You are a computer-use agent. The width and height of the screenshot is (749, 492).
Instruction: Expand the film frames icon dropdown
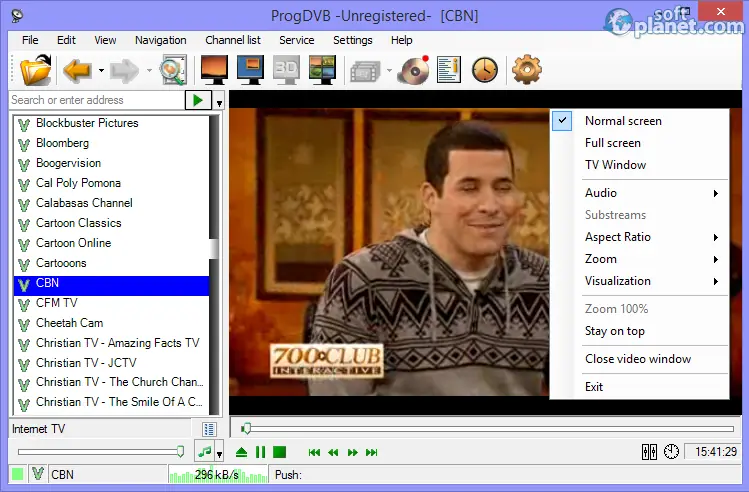click(389, 71)
